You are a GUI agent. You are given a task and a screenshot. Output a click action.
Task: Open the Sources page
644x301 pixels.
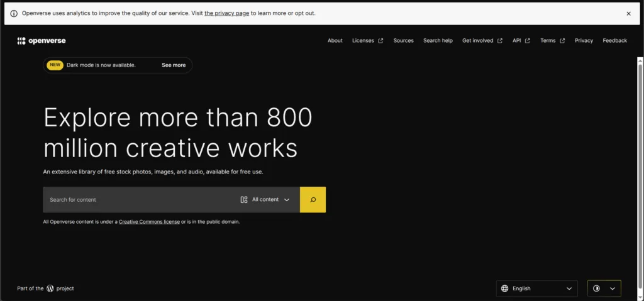pyautogui.click(x=403, y=41)
